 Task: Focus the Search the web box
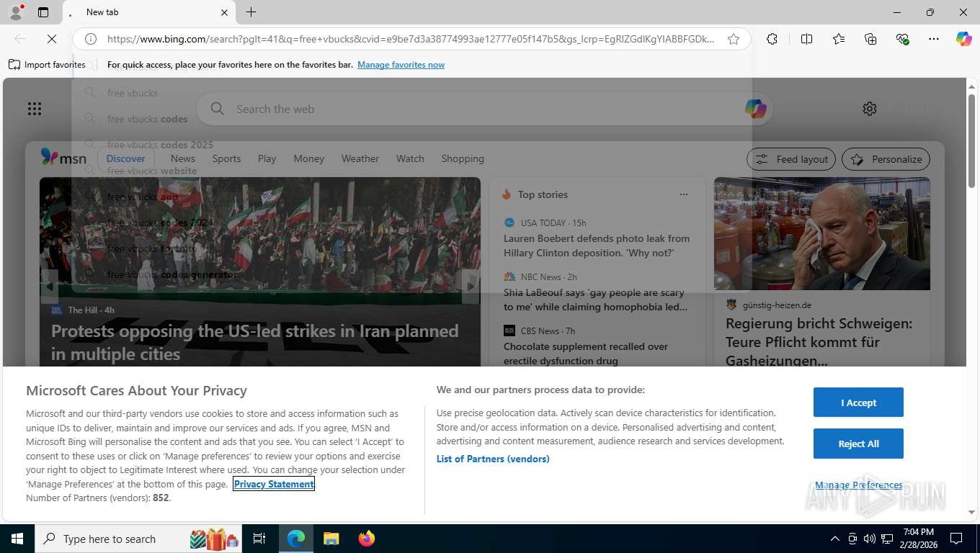coord(484,109)
